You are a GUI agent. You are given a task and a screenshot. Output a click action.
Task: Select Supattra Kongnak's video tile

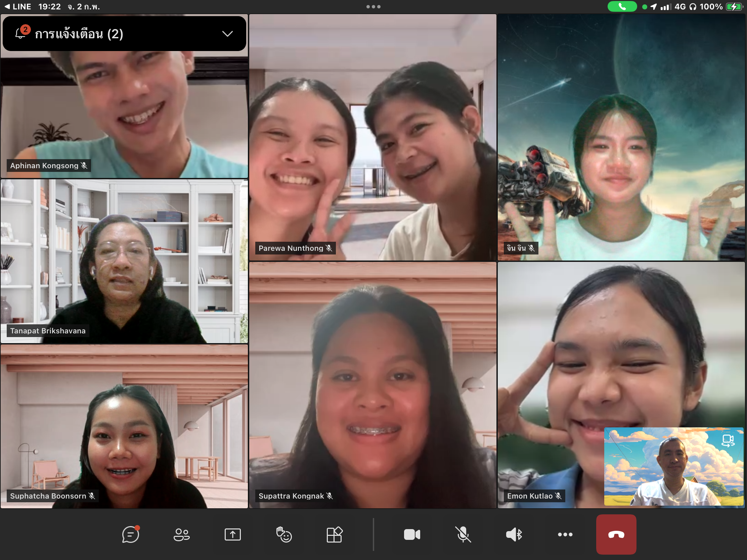pos(372,385)
